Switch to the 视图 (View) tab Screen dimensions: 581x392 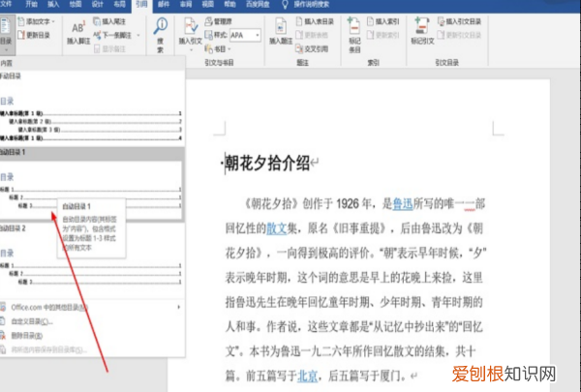click(207, 4)
